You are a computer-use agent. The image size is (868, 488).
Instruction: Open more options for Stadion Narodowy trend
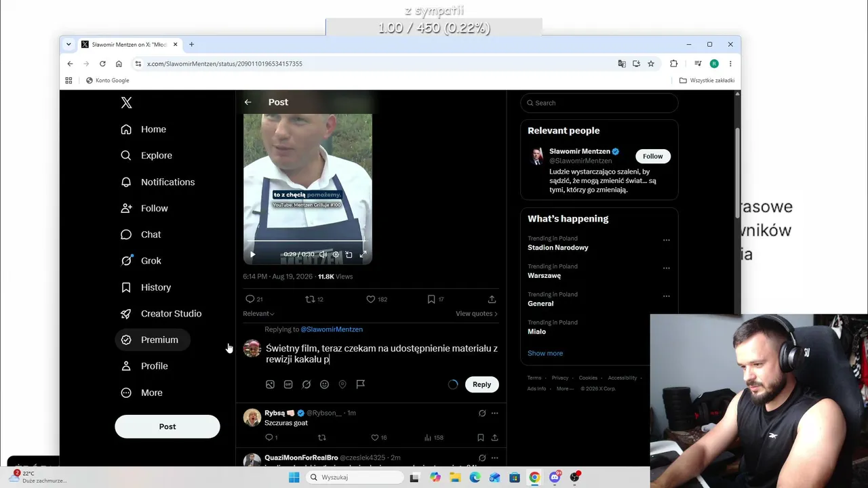(666, 240)
